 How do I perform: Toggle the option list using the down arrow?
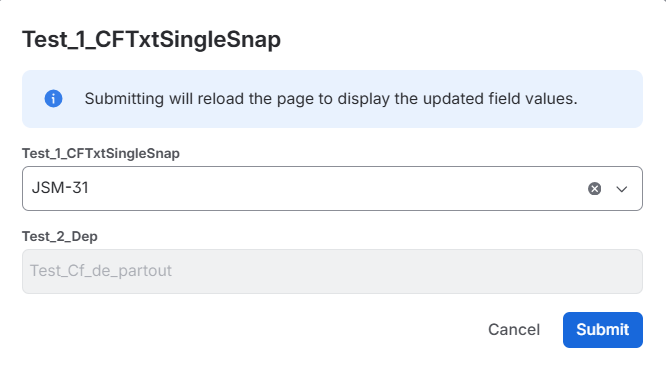622,189
